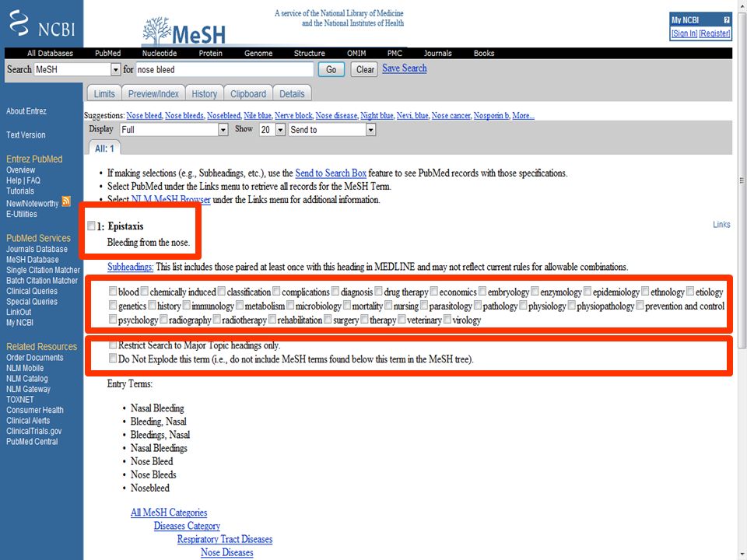Screen dimensions: 747x560
Task: Click the search field containing nose bleed
Action: tap(224, 69)
